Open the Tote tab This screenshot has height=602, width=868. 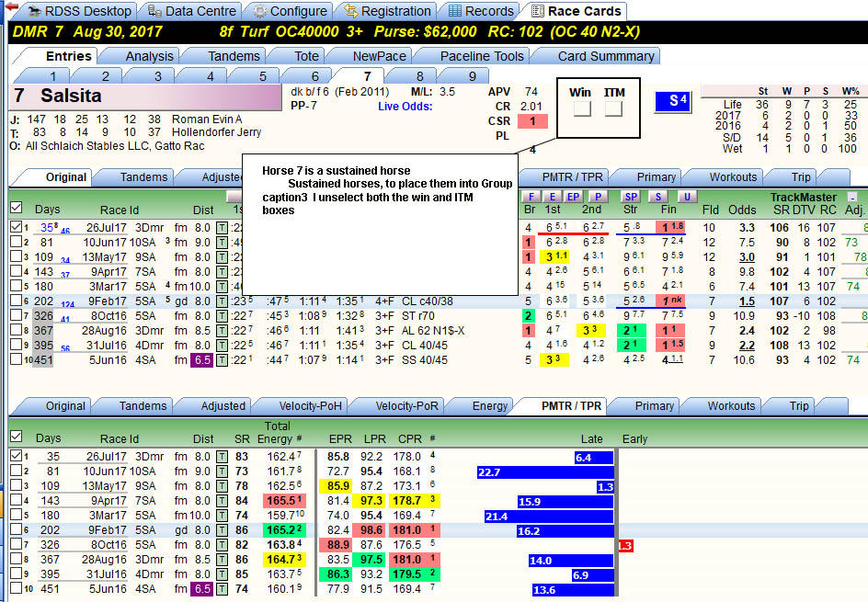[x=306, y=56]
